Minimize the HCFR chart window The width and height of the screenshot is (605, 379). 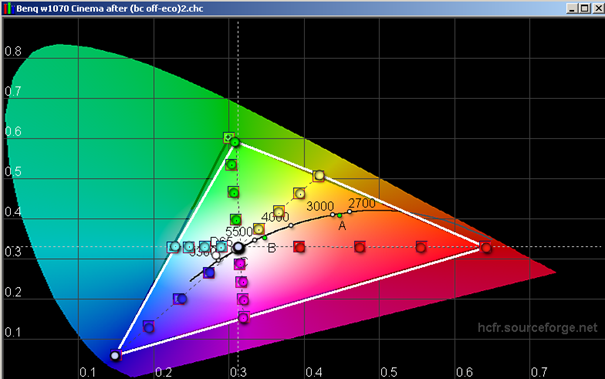click(x=572, y=8)
